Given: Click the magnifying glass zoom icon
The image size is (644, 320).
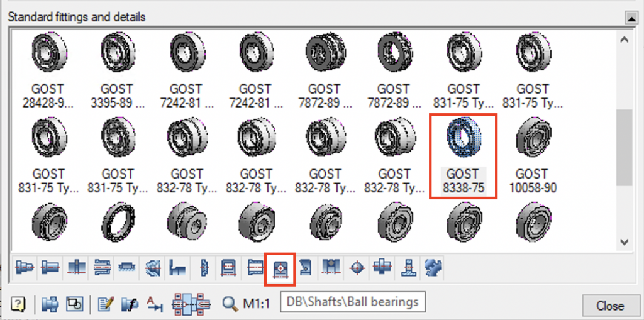Looking at the screenshot, I should tap(229, 304).
